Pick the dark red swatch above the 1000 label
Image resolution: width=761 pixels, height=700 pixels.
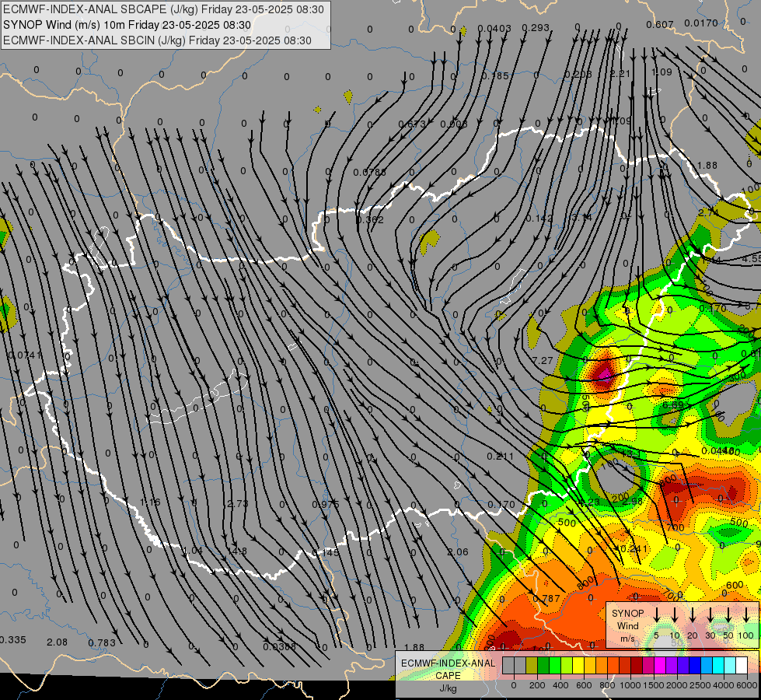tap(637, 665)
